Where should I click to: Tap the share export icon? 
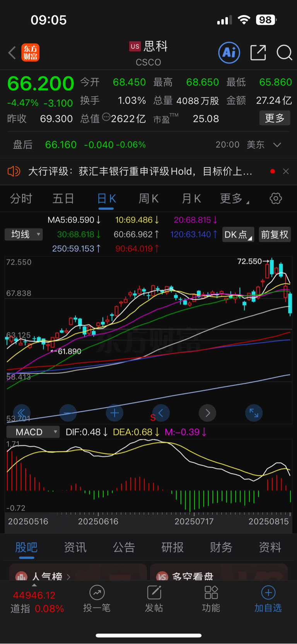point(258,53)
